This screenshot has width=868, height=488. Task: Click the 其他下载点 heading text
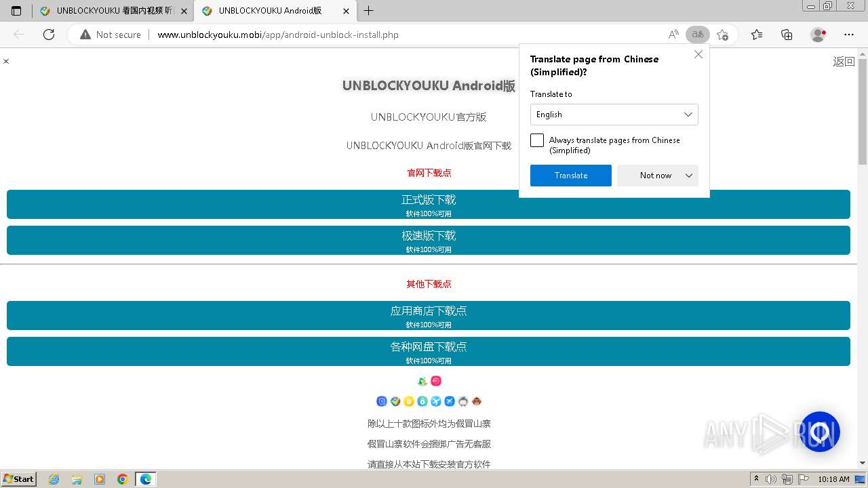coord(429,284)
